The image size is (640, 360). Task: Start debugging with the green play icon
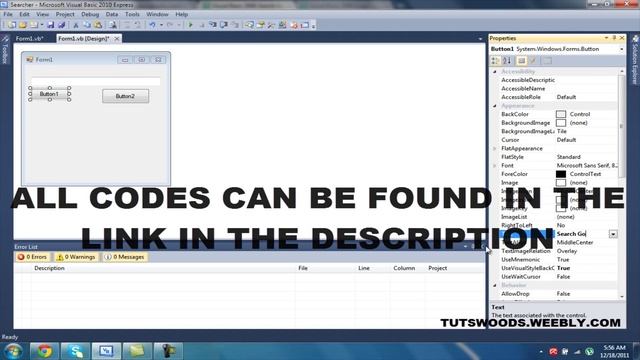coord(190,25)
